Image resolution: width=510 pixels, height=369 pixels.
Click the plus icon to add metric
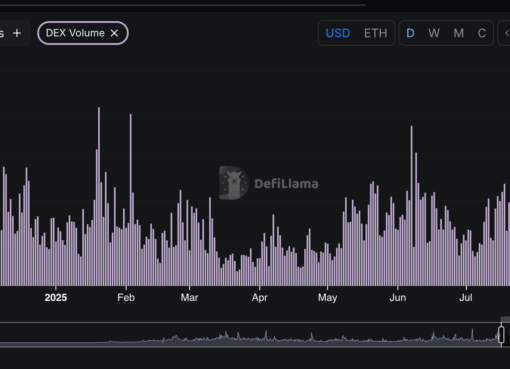pos(17,33)
